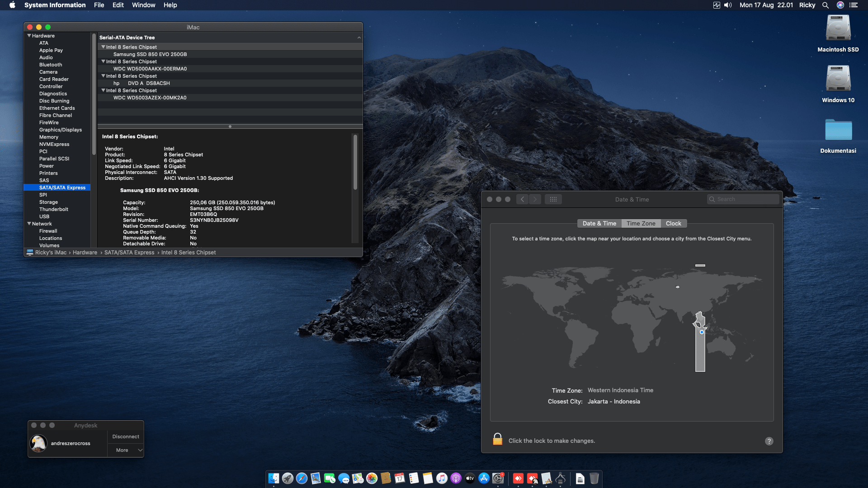Open Notification Center from the menu bar

pos(854,5)
